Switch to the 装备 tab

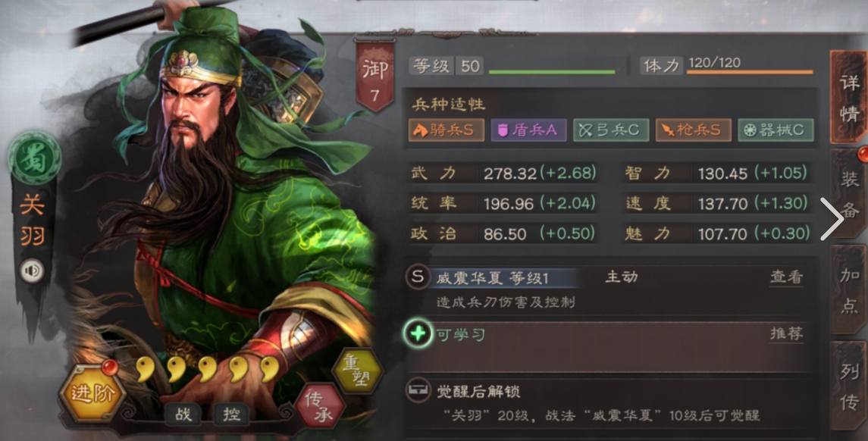click(848, 194)
